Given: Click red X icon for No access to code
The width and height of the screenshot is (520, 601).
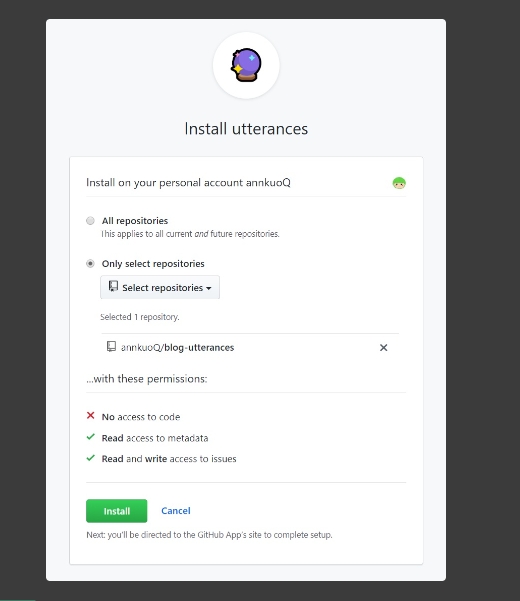Looking at the screenshot, I should click(90, 415).
